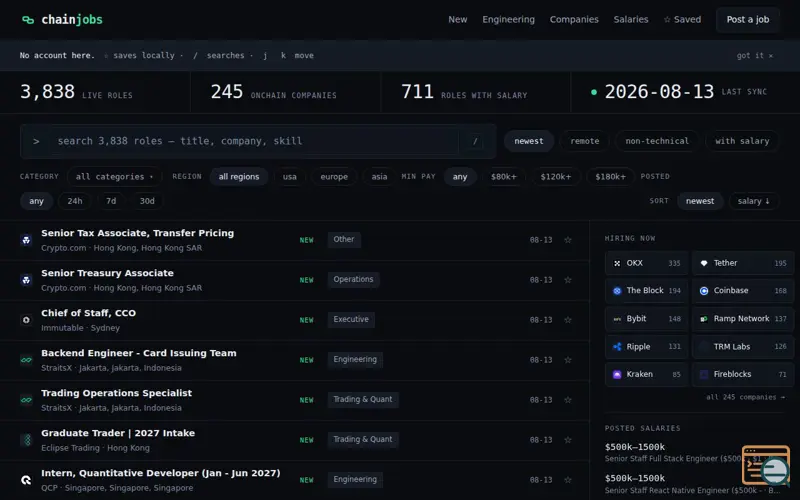The height and width of the screenshot is (500, 800).
Task: Open Tether company with 195 roles
Action: (x=743, y=263)
